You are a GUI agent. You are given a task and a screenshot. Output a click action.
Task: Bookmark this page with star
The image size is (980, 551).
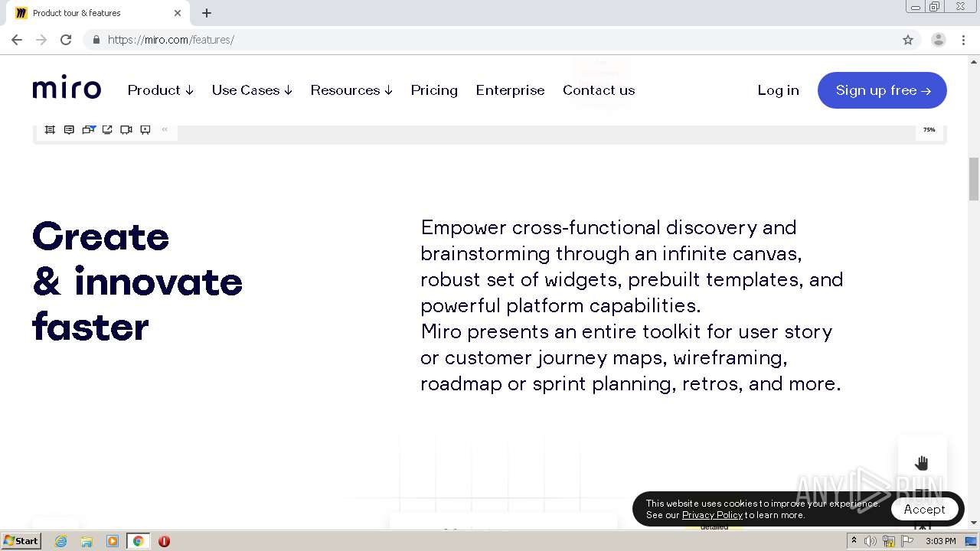tap(908, 40)
